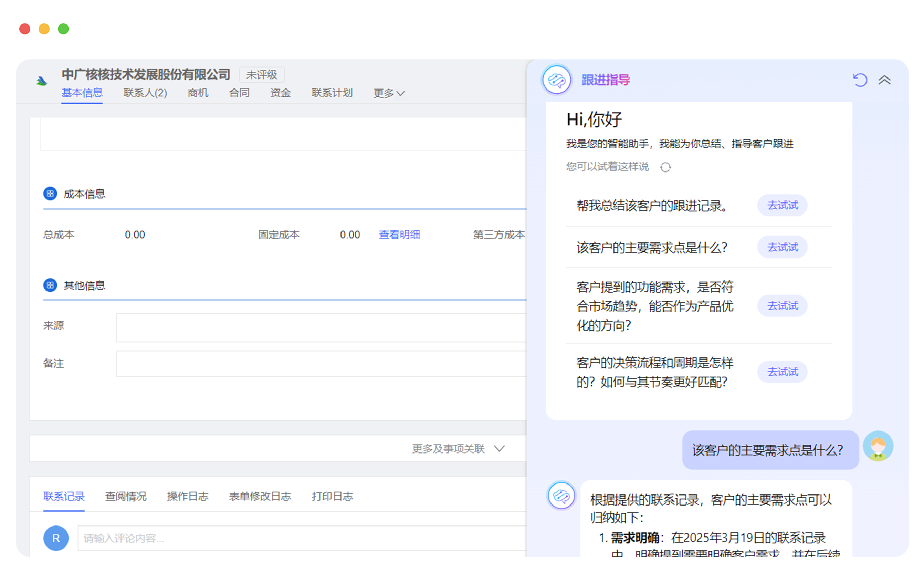The width and height of the screenshot is (924, 573).
Task: Click the company logo icon beside the company name
Action: coord(42,81)
